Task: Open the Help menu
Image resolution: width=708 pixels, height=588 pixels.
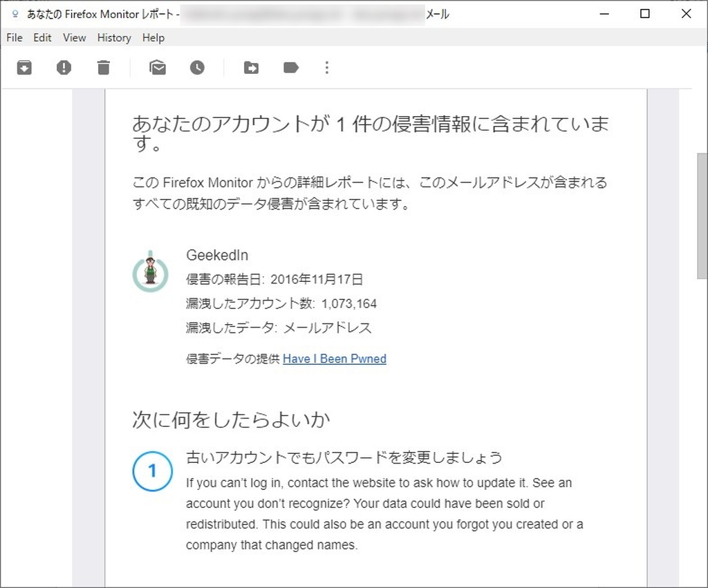Action: 153,38
